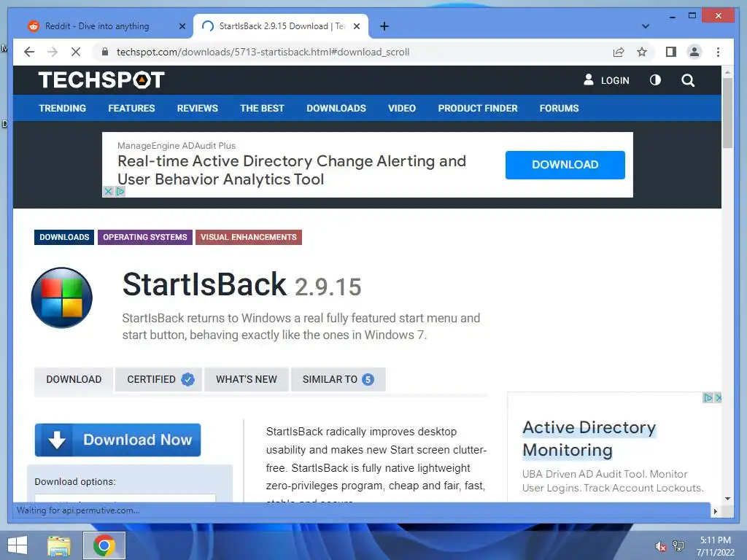Select the SIMILAR TO tab

pyautogui.click(x=338, y=379)
